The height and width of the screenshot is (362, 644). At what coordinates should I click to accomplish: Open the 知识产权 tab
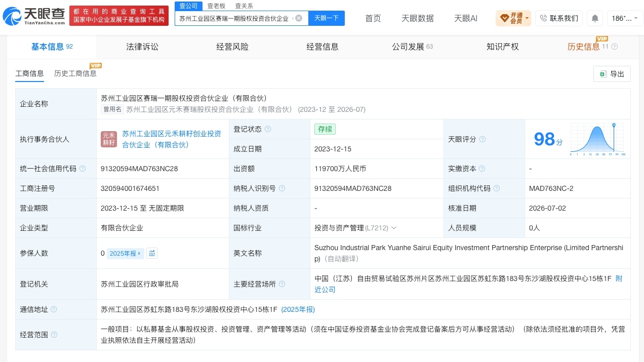point(503,47)
